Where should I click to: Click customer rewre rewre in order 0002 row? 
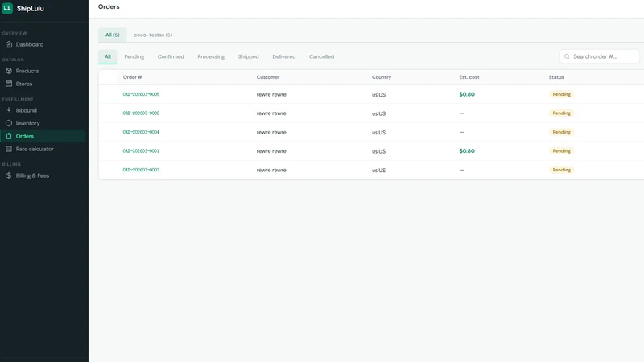point(271,113)
